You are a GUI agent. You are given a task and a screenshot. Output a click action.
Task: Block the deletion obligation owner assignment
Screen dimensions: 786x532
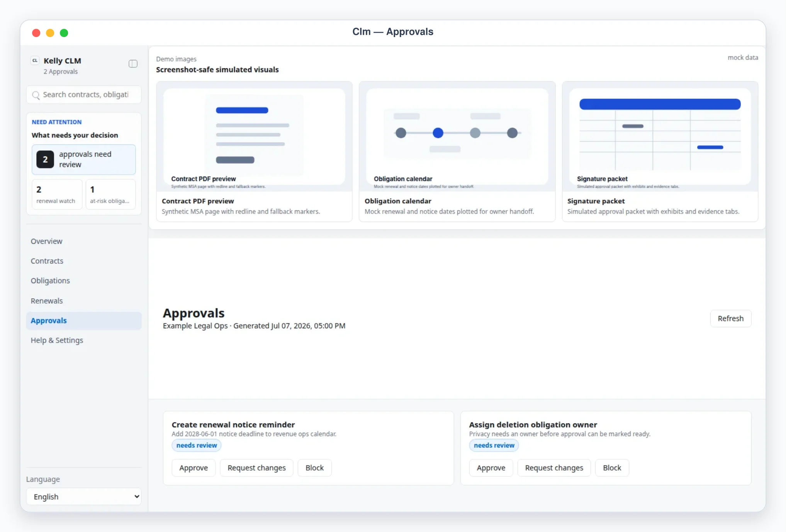612,468
